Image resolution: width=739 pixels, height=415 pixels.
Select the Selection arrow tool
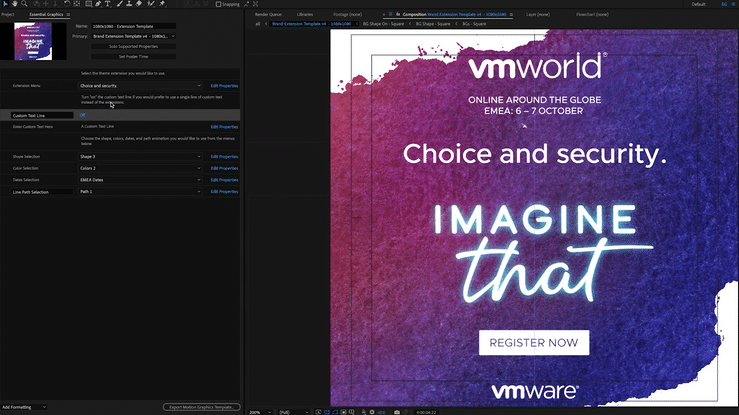point(5,4)
